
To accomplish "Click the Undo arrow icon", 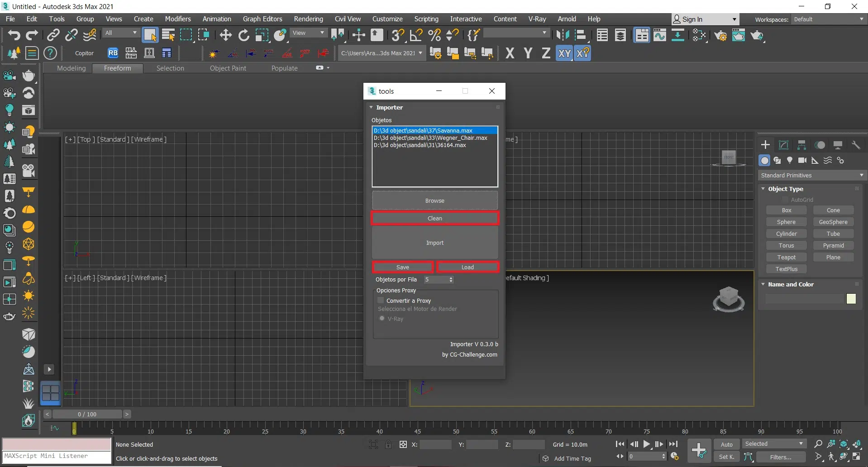I will coord(14,35).
